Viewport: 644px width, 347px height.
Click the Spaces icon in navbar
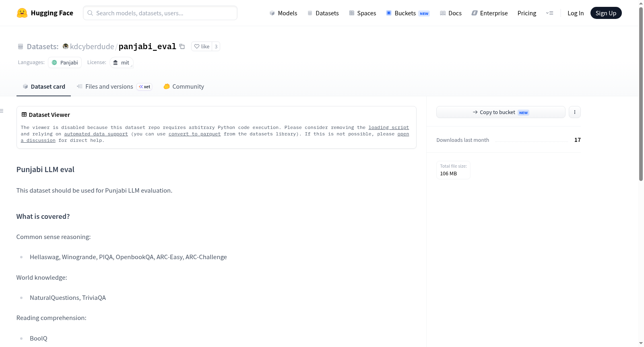[x=352, y=13]
